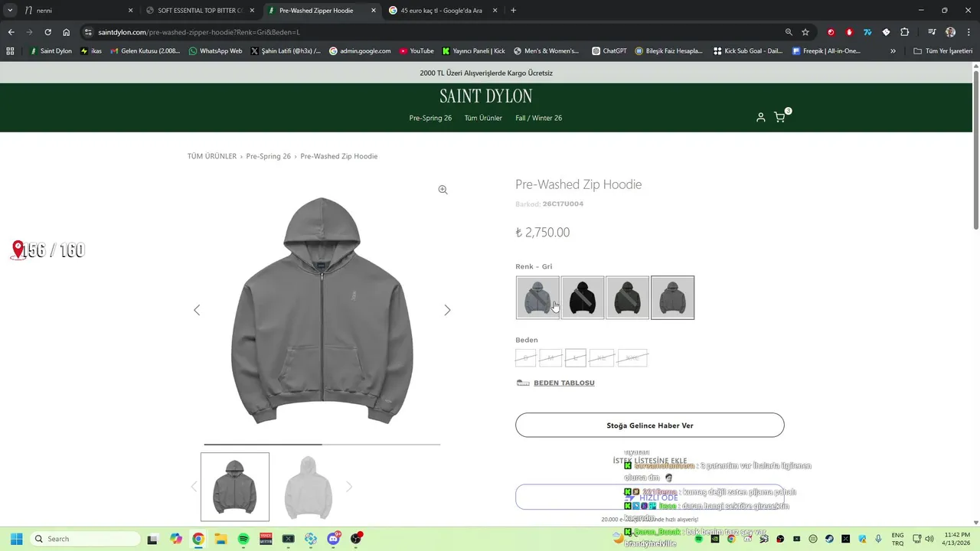Open the shopping cart icon
Image resolution: width=980 pixels, height=551 pixels.
point(779,117)
